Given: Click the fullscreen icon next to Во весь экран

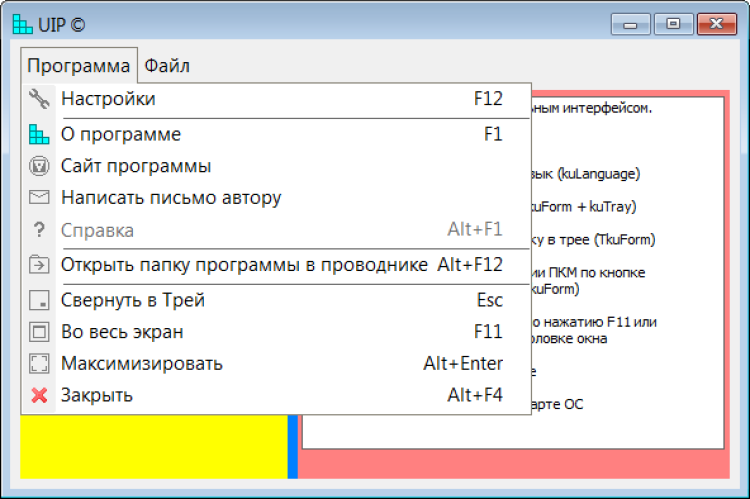Looking at the screenshot, I should click(x=39, y=332).
